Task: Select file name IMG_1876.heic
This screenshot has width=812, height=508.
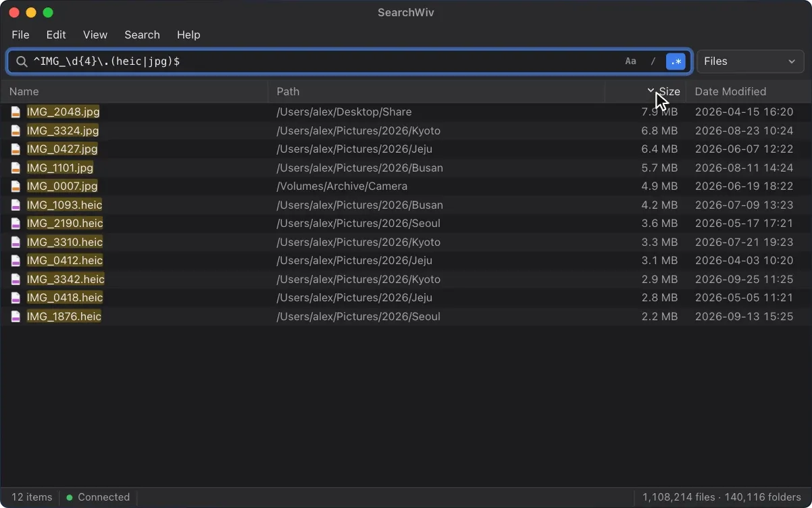Action: click(64, 316)
